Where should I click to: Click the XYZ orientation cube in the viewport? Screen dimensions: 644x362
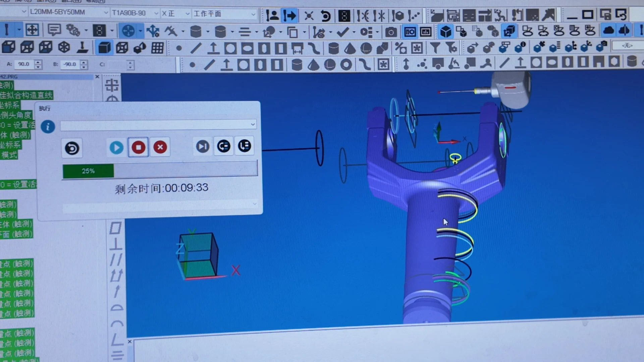click(198, 255)
